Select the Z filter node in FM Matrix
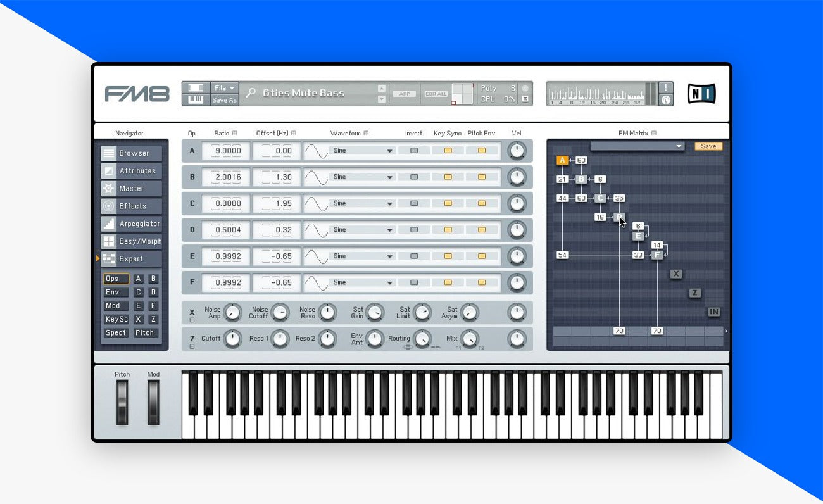This screenshot has width=823, height=504. [695, 293]
